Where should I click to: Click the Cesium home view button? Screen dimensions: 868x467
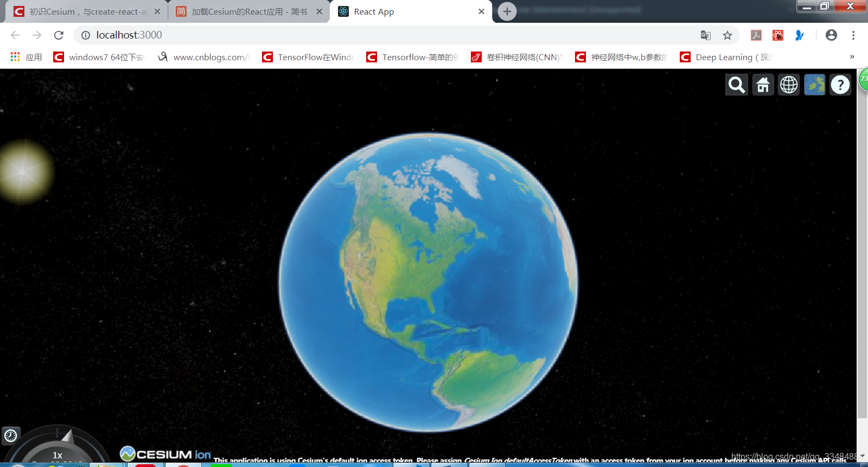tap(763, 85)
